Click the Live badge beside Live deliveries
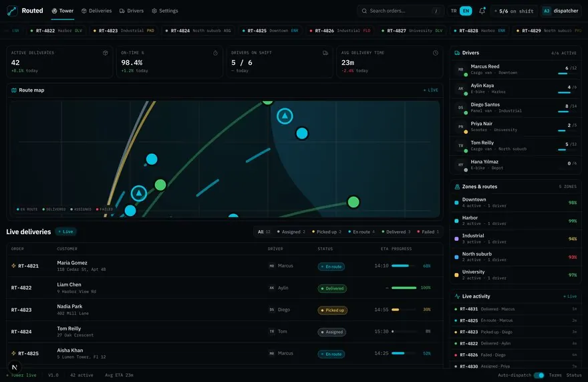This screenshot has width=588, height=382. click(x=66, y=231)
